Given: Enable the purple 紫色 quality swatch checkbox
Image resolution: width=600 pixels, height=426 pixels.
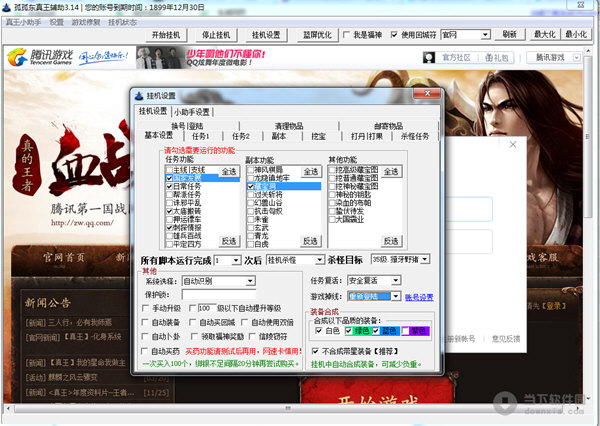Looking at the screenshot, I should 406,331.
